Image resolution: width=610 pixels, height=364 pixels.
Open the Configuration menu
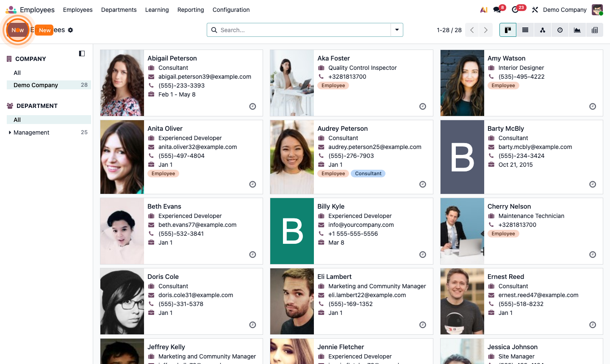231,9
